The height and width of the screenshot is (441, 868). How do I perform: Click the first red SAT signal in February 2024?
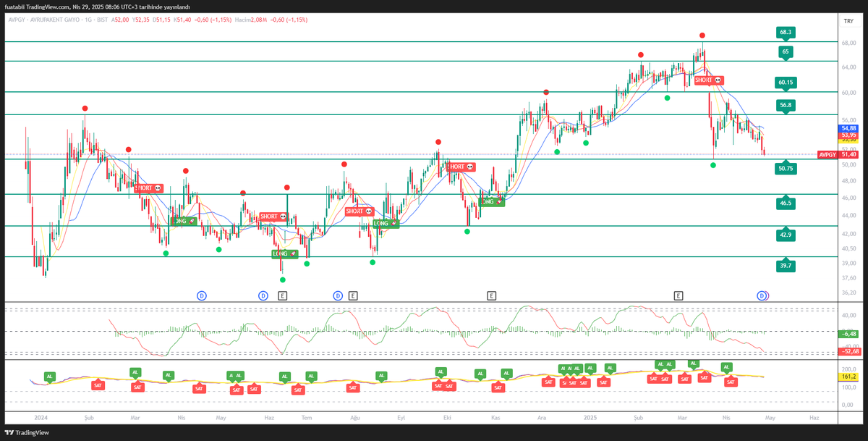click(x=98, y=385)
